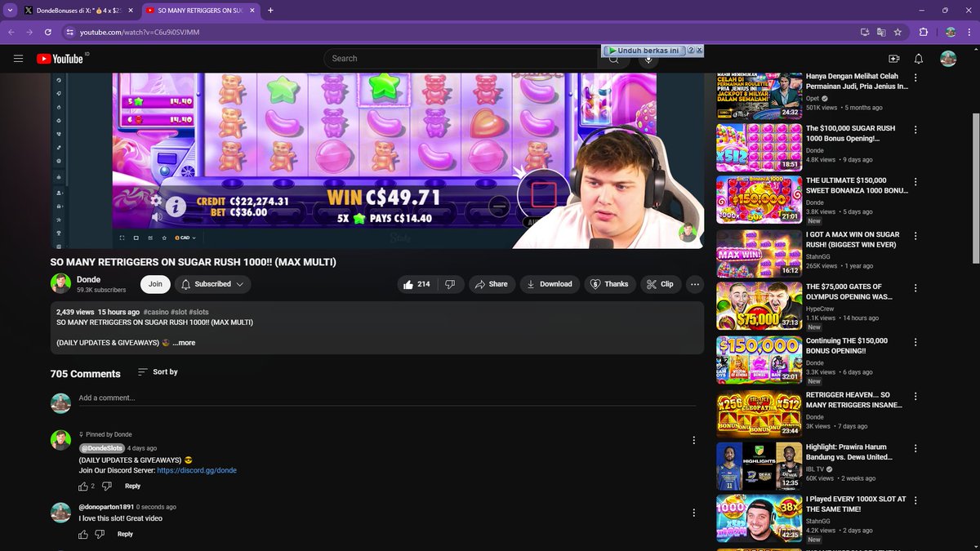Open action menu for donoparton1891 comment

694,513
